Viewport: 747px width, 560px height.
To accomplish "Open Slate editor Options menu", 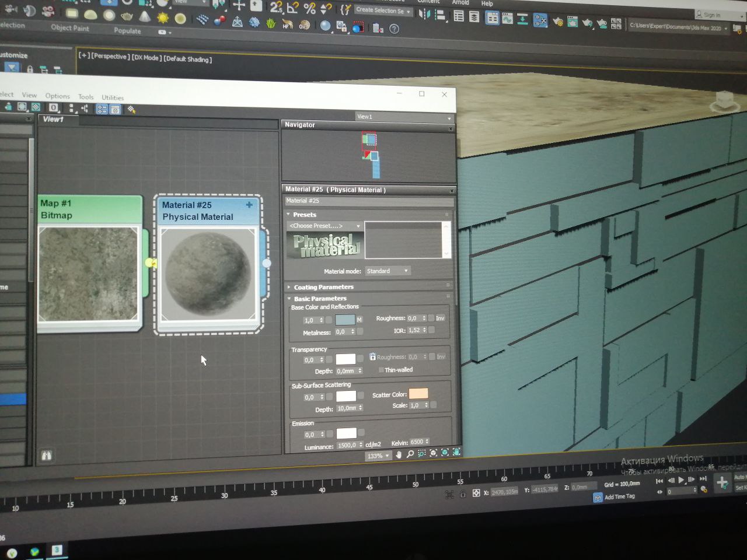I will (x=57, y=96).
